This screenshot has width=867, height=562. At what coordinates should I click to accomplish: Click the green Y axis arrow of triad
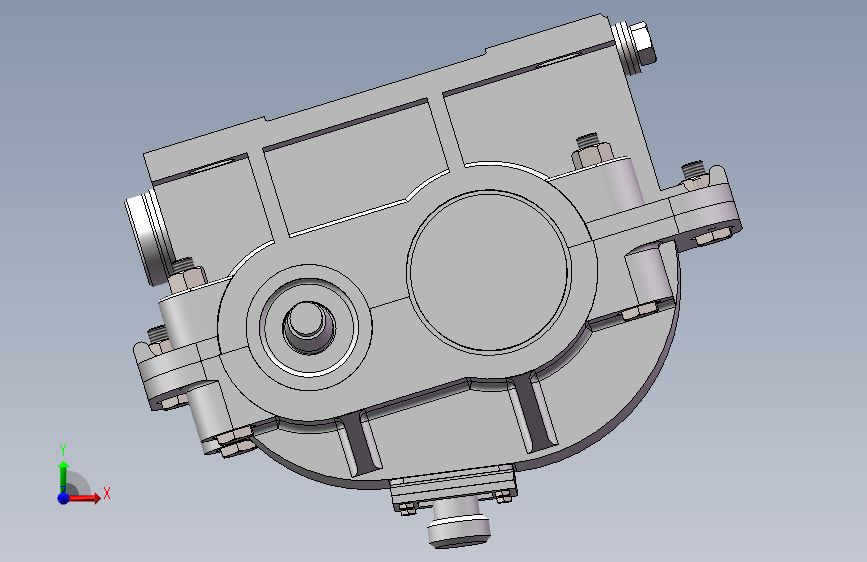63,476
